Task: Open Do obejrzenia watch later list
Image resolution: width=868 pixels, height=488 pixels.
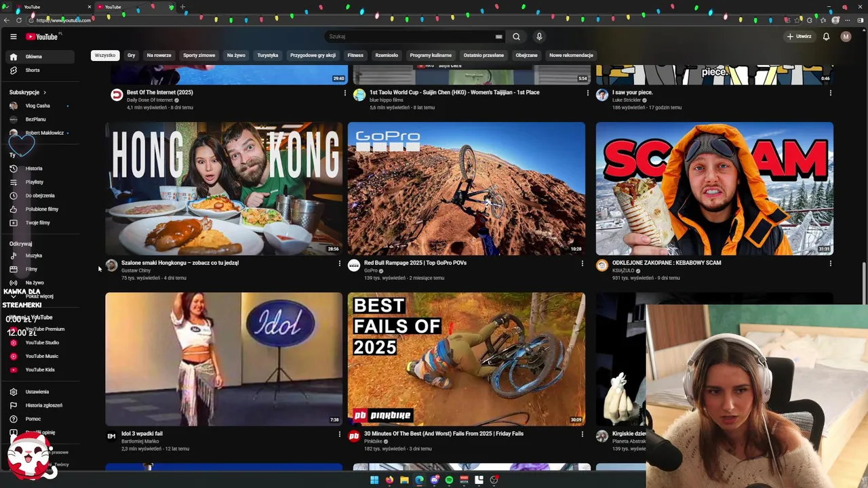Action: pyautogui.click(x=40, y=195)
